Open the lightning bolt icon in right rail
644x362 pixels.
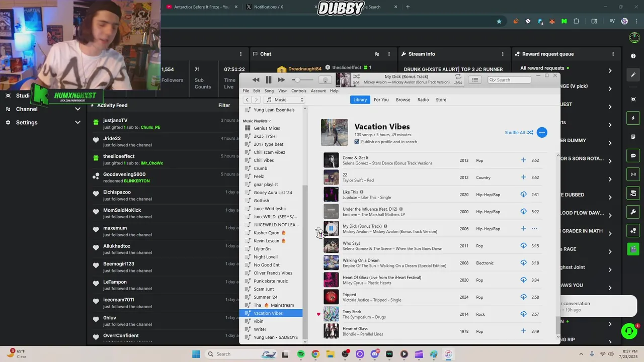coord(633,118)
